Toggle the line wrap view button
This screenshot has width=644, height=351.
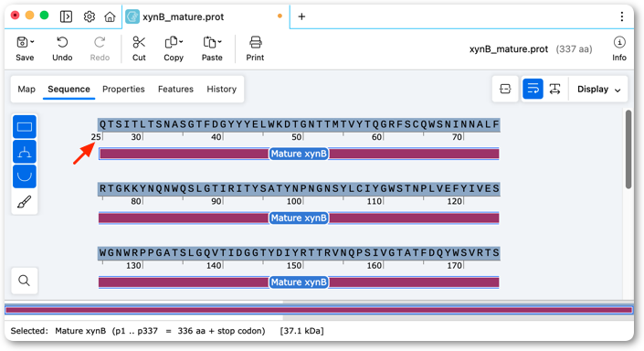click(x=533, y=89)
